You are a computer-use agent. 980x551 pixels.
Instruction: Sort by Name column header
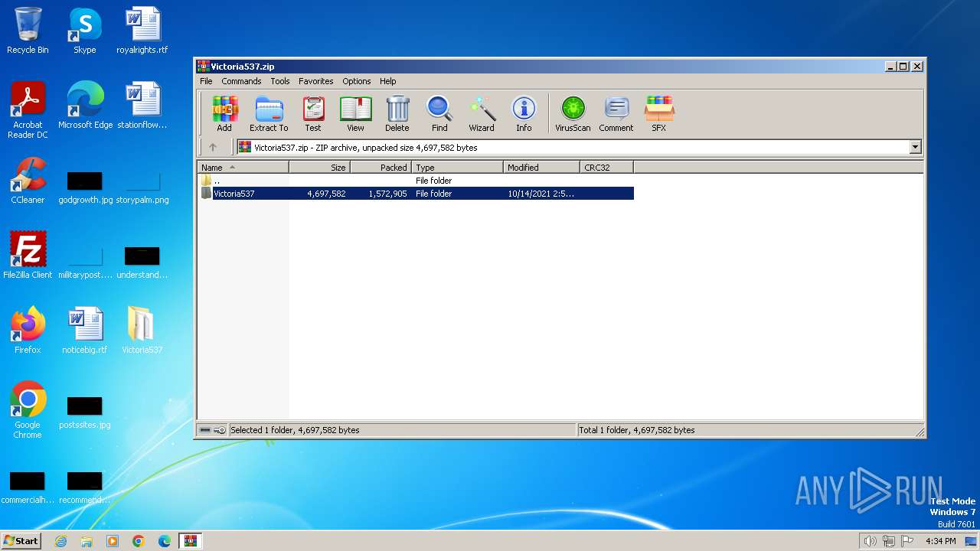click(243, 168)
